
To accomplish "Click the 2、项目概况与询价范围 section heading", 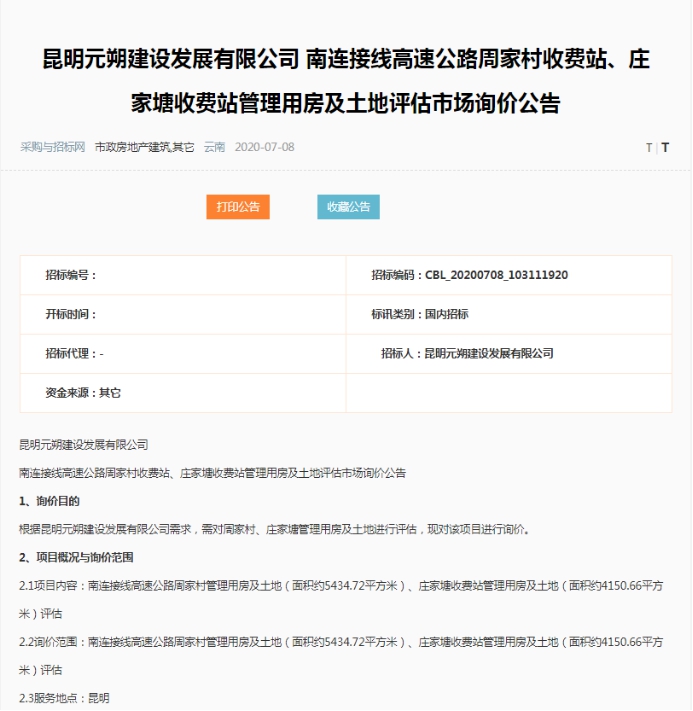I will click(x=76, y=557).
